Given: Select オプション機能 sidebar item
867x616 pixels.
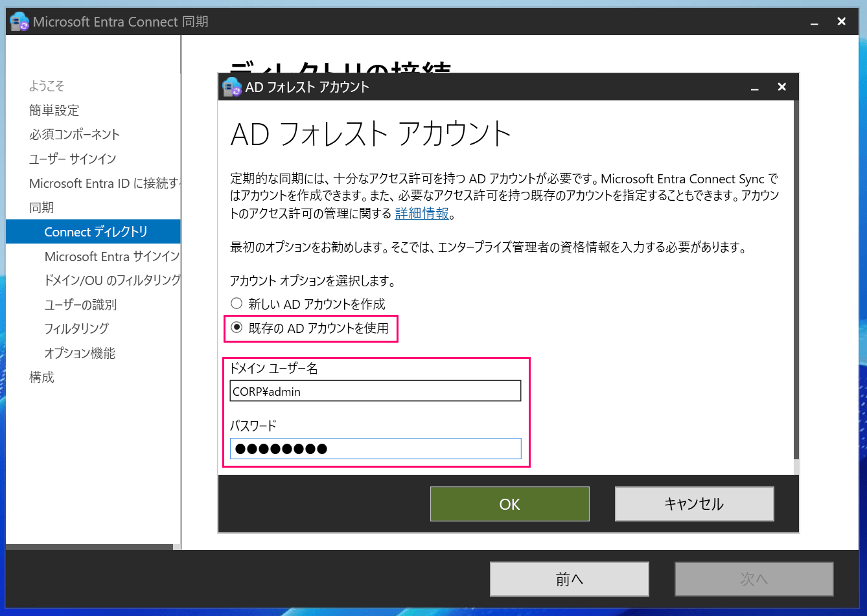Looking at the screenshot, I should [80, 353].
